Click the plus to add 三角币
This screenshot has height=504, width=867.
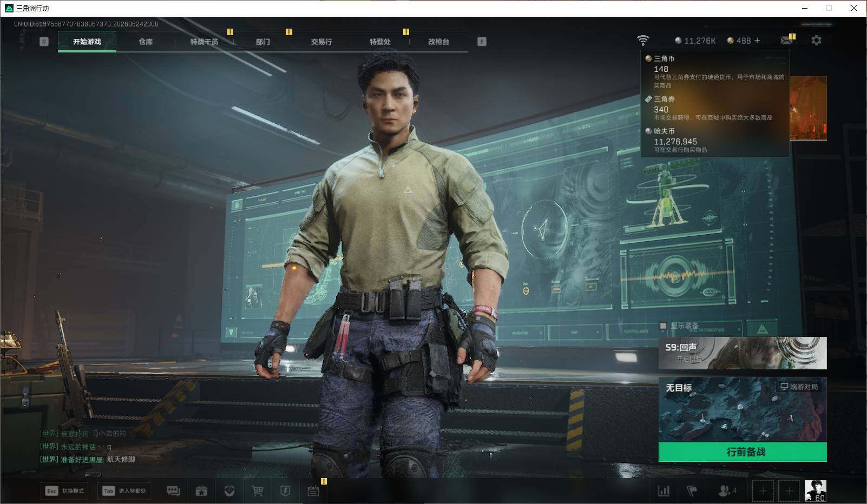[757, 41]
